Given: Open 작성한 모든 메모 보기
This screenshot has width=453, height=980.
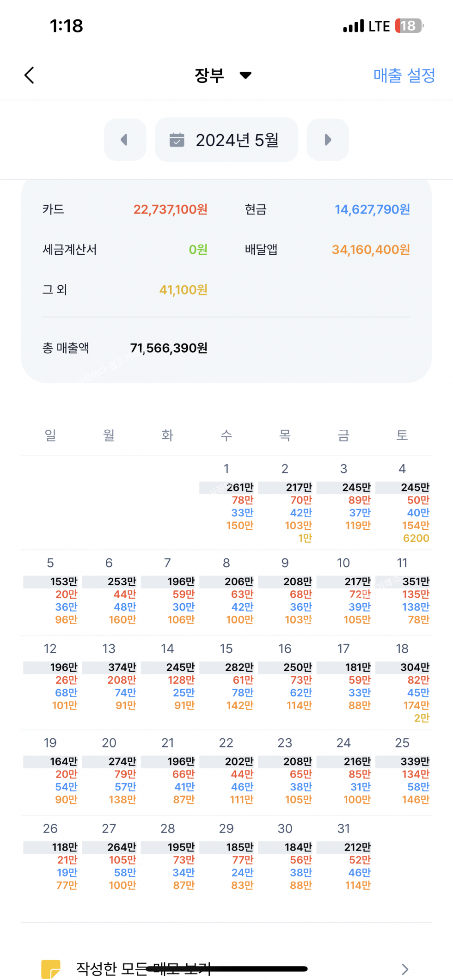Looking at the screenshot, I should click(143, 968).
